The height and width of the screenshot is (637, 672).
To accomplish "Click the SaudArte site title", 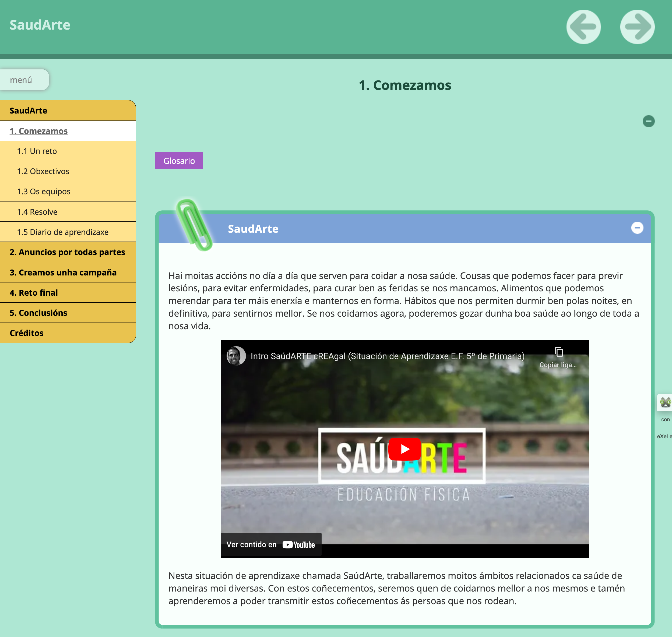I will pyautogui.click(x=40, y=25).
